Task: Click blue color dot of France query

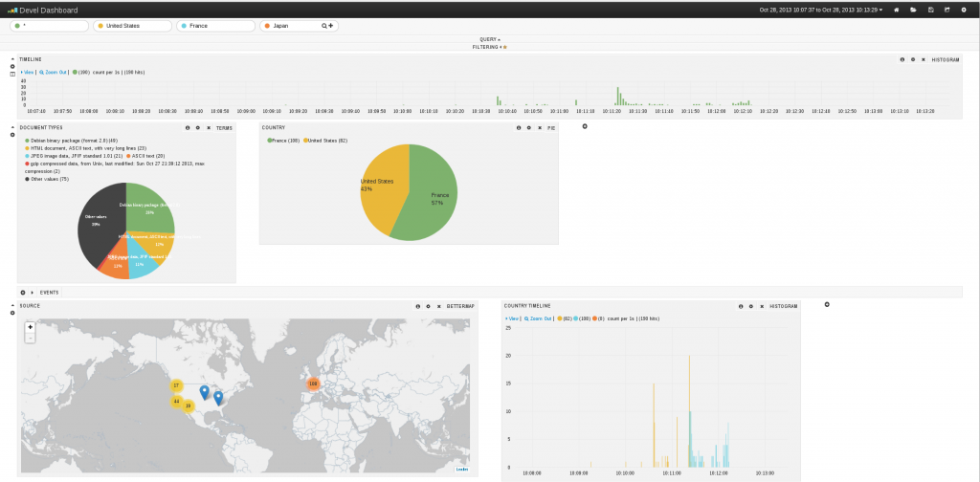Action: tap(185, 26)
